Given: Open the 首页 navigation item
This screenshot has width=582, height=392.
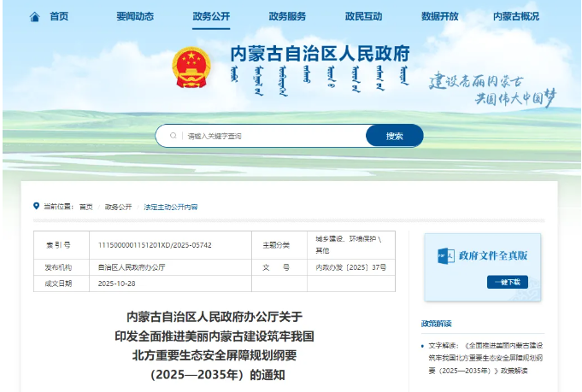Looking at the screenshot, I should coord(59,16).
